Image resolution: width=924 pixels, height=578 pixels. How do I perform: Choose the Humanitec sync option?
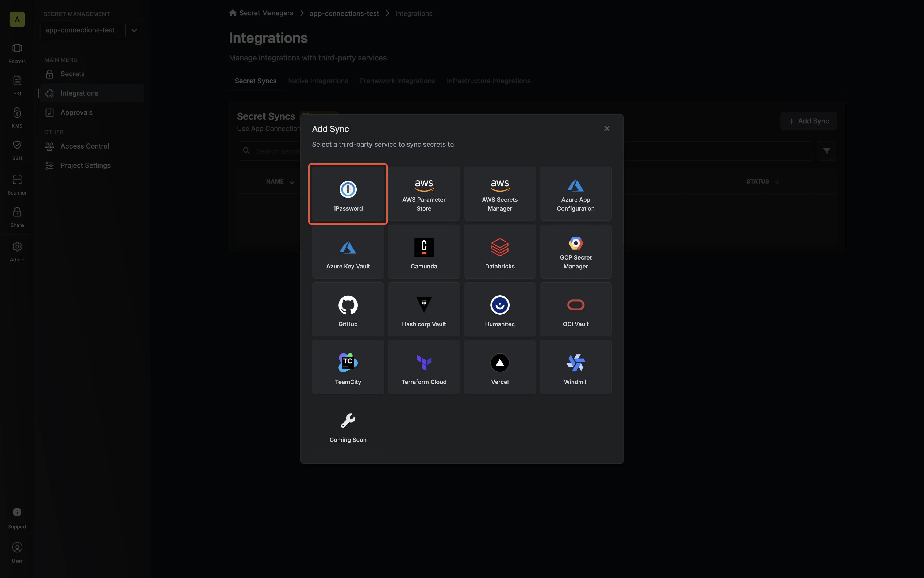point(500,309)
